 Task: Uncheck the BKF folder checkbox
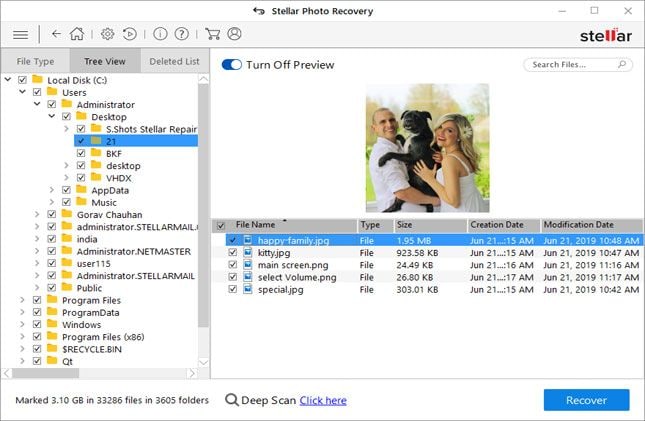pyautogui.click(x=81, y=153)
